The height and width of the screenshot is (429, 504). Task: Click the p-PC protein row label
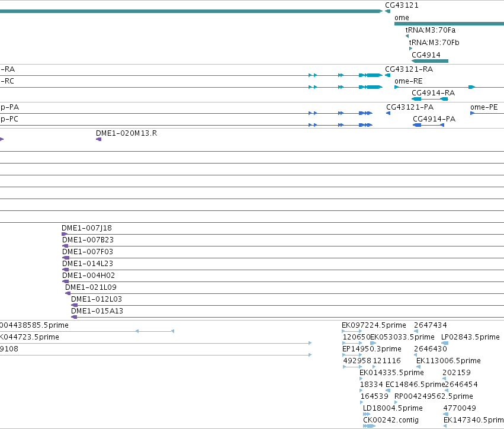[x=9, y=119]
